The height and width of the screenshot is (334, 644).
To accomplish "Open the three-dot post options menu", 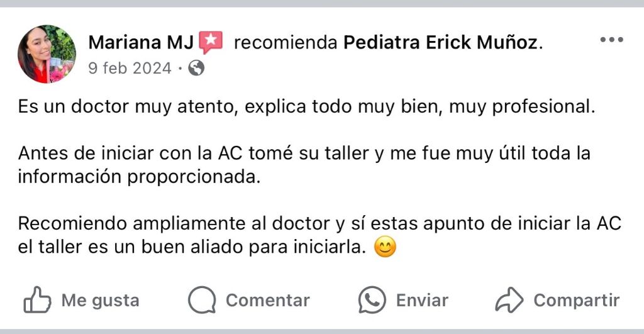I will coord(611,40).
